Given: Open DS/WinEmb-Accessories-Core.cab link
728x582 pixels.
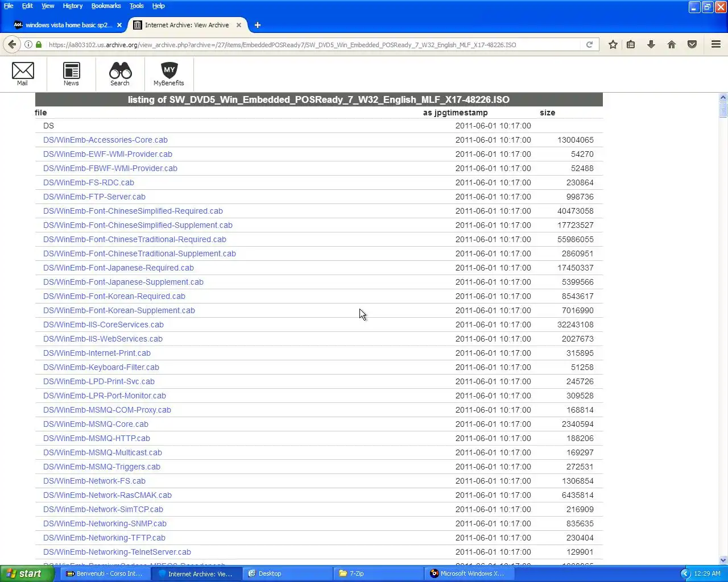Looking at the screenshot, I should (x=105, y=140).
